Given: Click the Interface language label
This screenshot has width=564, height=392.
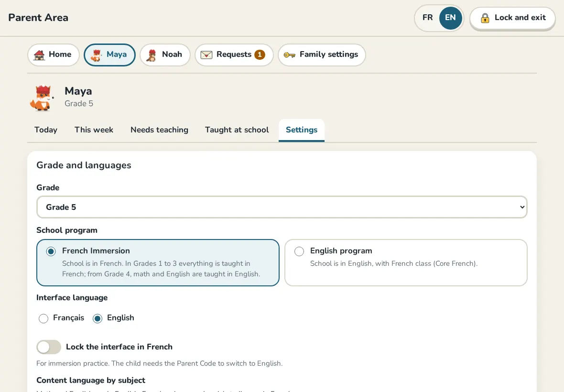Looking at the screenshot, I should pyautogui.click(x=72, y=298).
